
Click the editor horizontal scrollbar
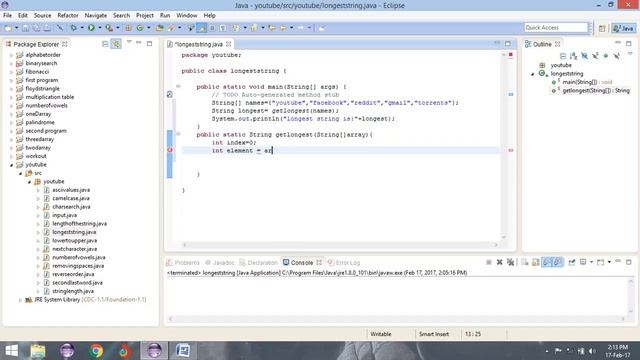point(340,245)
